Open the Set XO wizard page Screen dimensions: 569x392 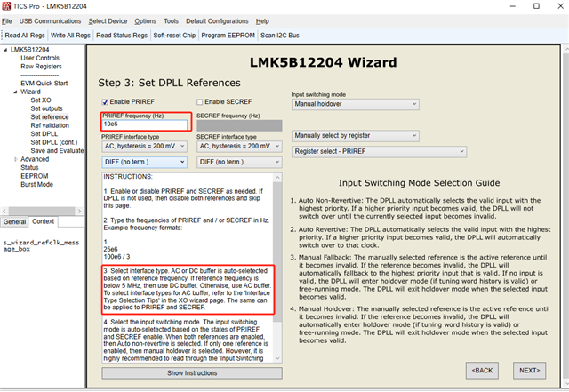(x=41, y=100)
